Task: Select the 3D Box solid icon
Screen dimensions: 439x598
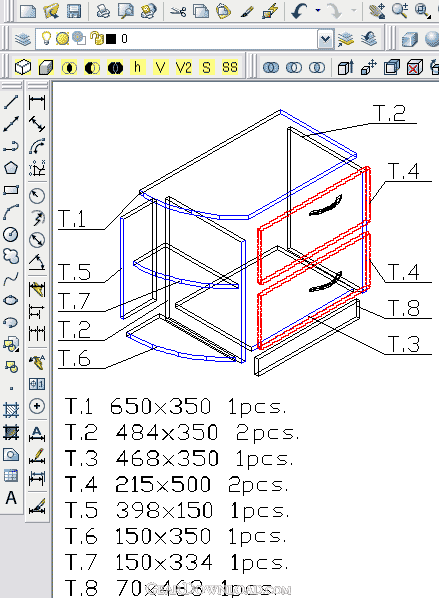Action: click(410, 39)
